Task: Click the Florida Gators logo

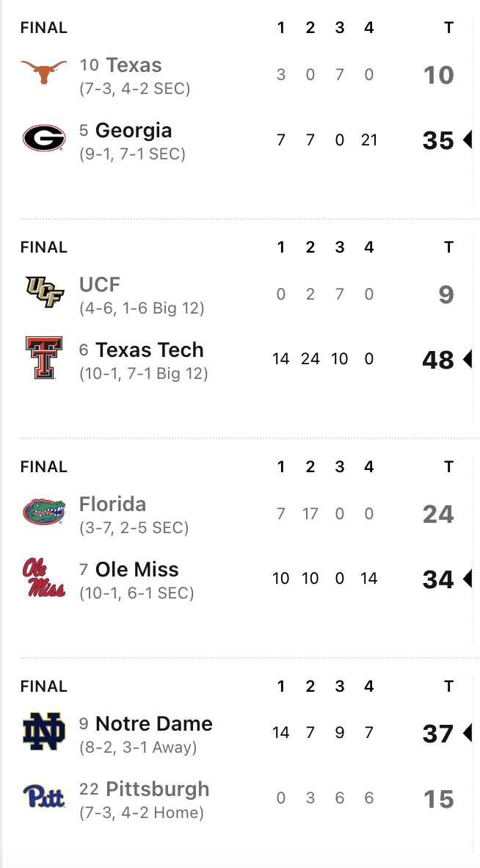Action: click(x=44, y=512)
